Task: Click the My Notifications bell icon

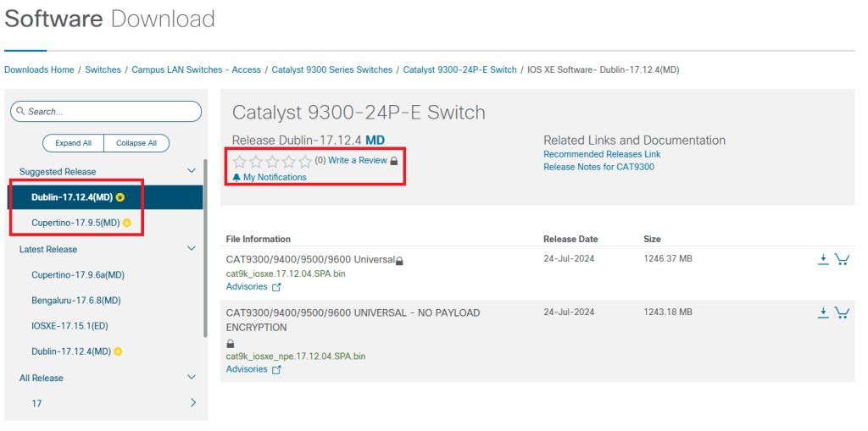Action: [x=236, y=178]
